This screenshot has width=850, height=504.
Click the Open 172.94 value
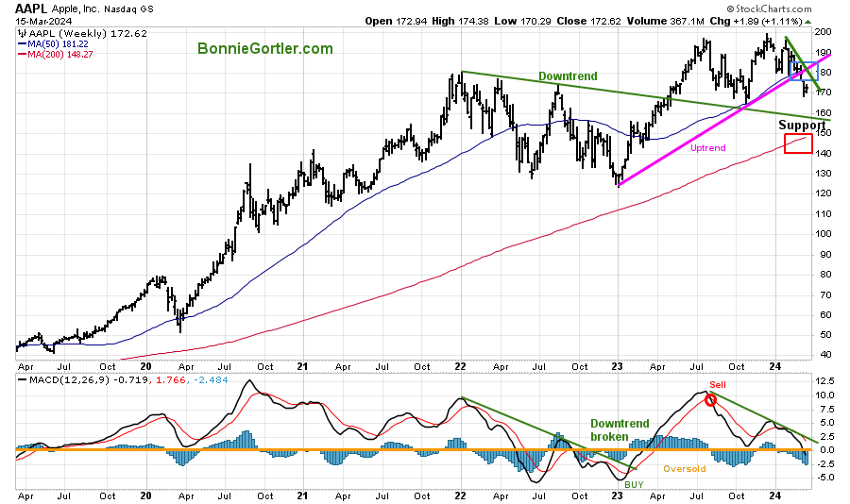click(396, 21)
